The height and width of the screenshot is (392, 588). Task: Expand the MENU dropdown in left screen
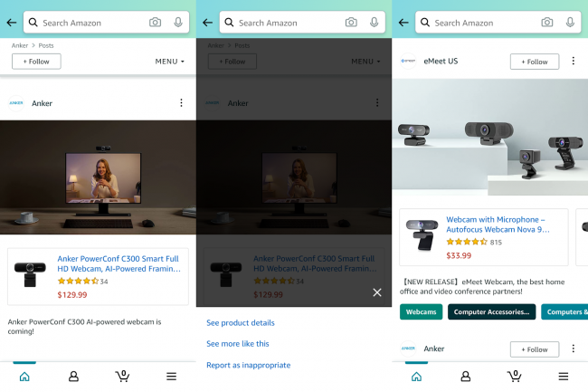coord(169,62)
